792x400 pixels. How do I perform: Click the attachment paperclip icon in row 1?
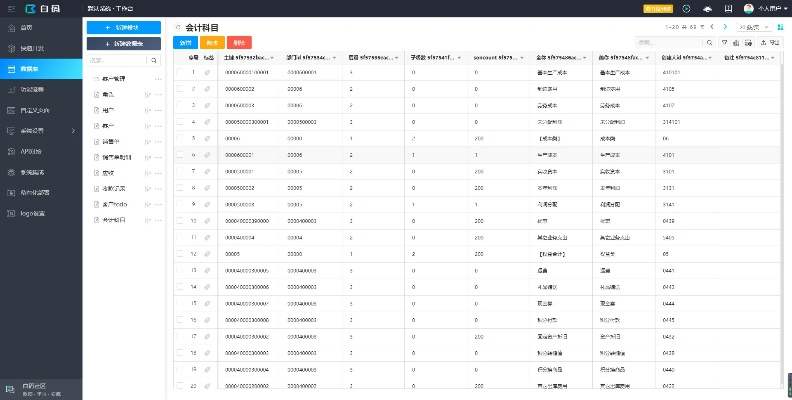[x=208, y=73]
